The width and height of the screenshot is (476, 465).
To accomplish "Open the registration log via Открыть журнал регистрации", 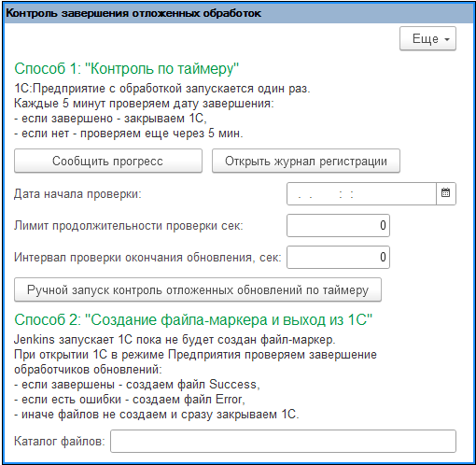I will [x=306, y=161].
